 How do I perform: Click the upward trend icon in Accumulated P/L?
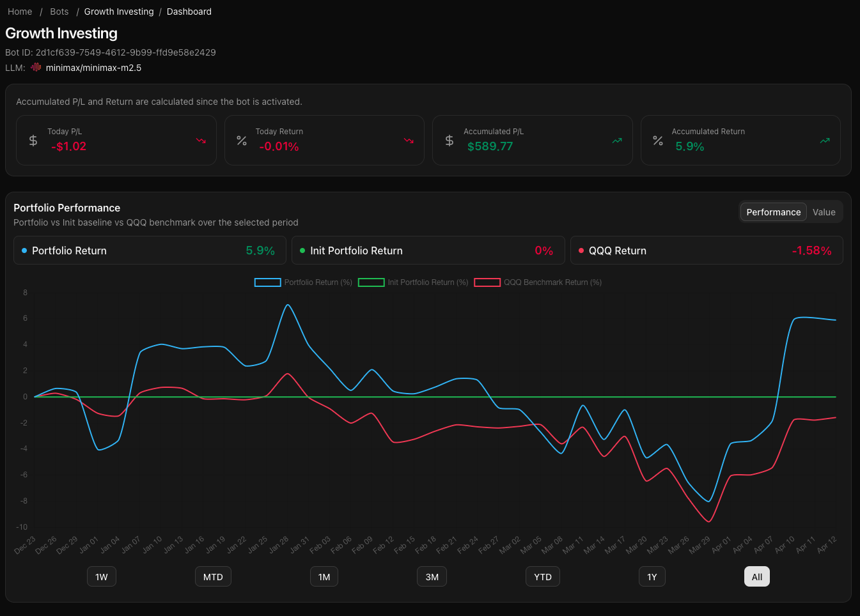click(617, 141)
